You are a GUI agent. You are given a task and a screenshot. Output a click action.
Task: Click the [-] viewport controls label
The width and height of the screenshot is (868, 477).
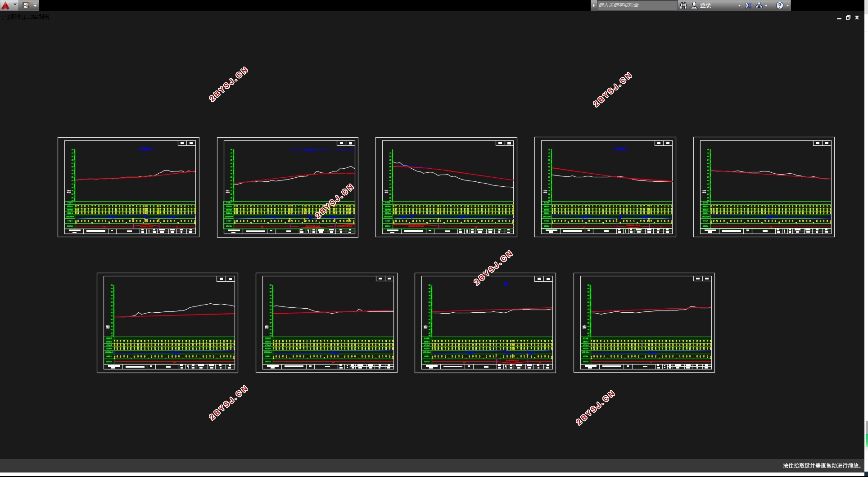pyautogui.click(x=5, y=17)
